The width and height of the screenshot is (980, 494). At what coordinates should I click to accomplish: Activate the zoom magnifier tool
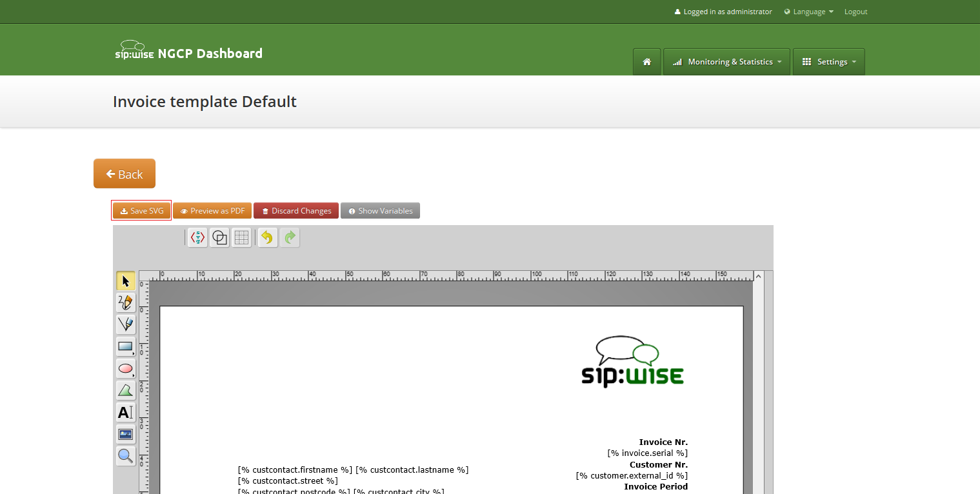tap(125, 456)
